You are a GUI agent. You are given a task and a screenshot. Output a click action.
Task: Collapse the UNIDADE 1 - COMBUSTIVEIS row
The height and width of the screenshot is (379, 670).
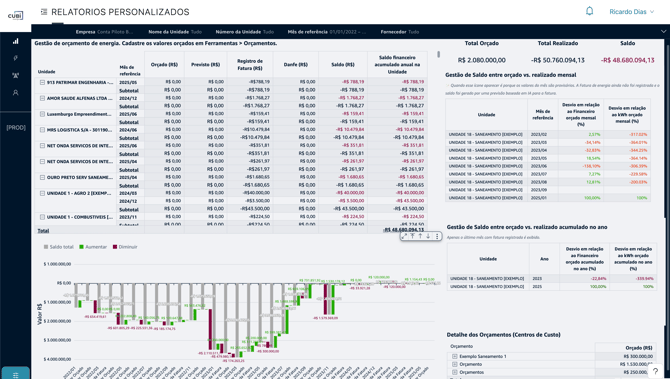(42, 217)
